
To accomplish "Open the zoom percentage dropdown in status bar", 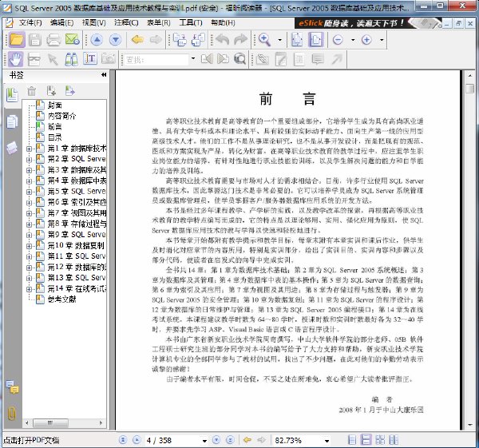I will [x=327, y=441].
